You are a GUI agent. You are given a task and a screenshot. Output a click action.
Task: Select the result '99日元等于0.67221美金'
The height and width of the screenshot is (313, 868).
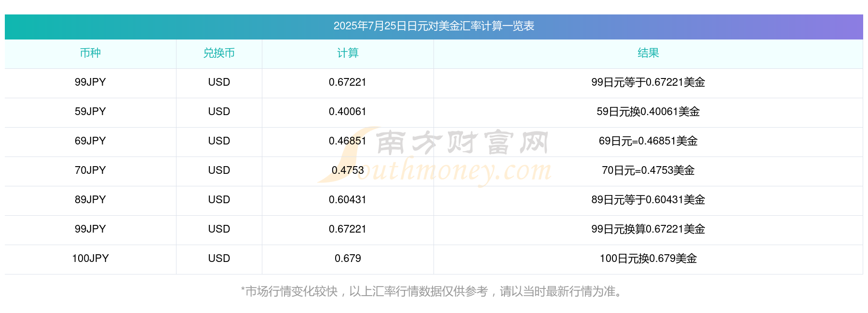pyautogui.click(x=648, y=82)
